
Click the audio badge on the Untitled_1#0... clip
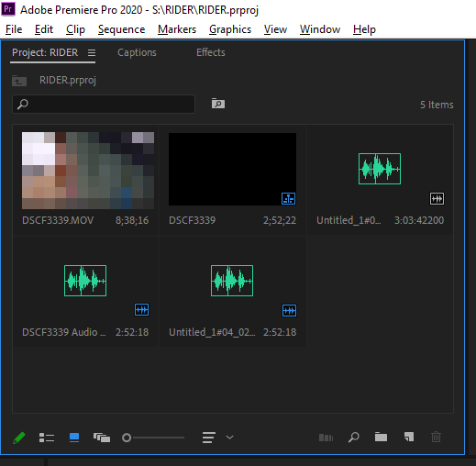(x=437, y=199)
